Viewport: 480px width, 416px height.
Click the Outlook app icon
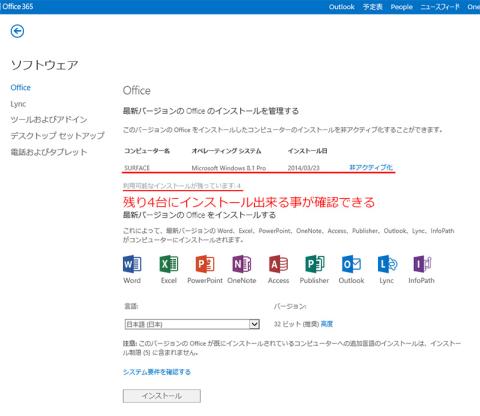pyautogui.click(x=351, y=264)
